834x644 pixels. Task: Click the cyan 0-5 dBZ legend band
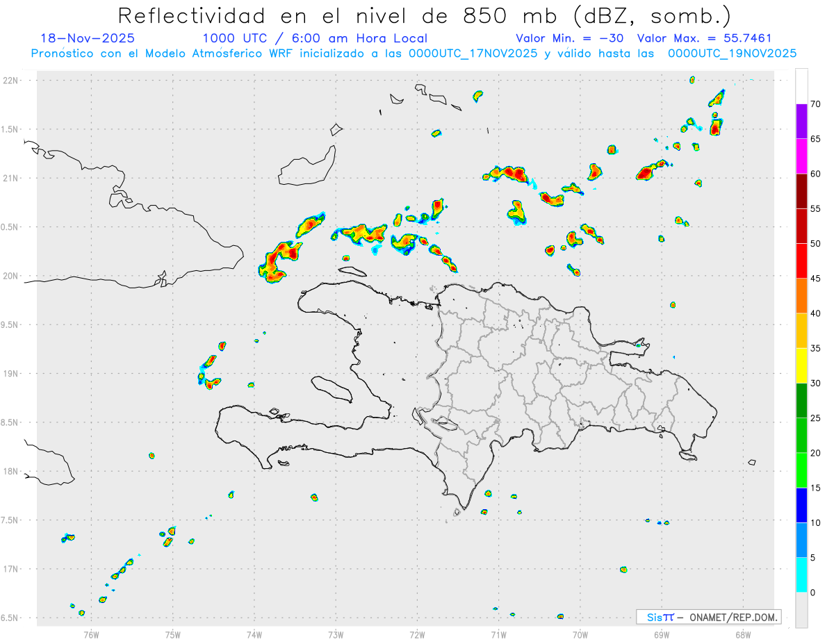click(x=801, y=575)
